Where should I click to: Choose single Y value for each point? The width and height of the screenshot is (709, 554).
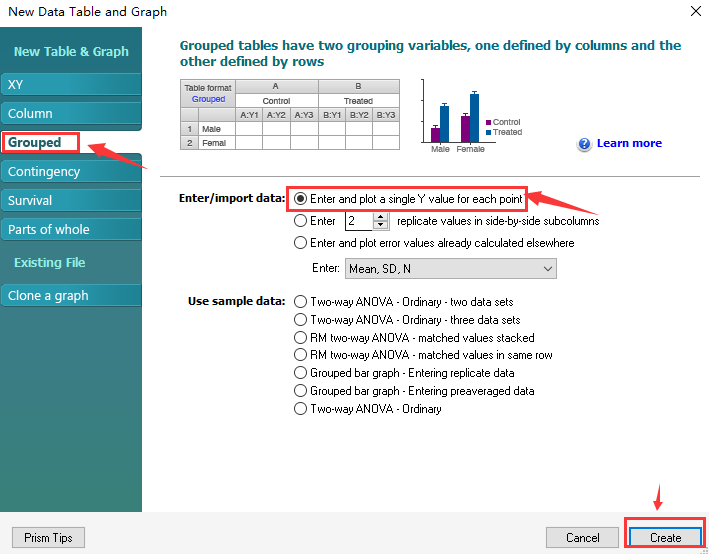coord(300,199)
